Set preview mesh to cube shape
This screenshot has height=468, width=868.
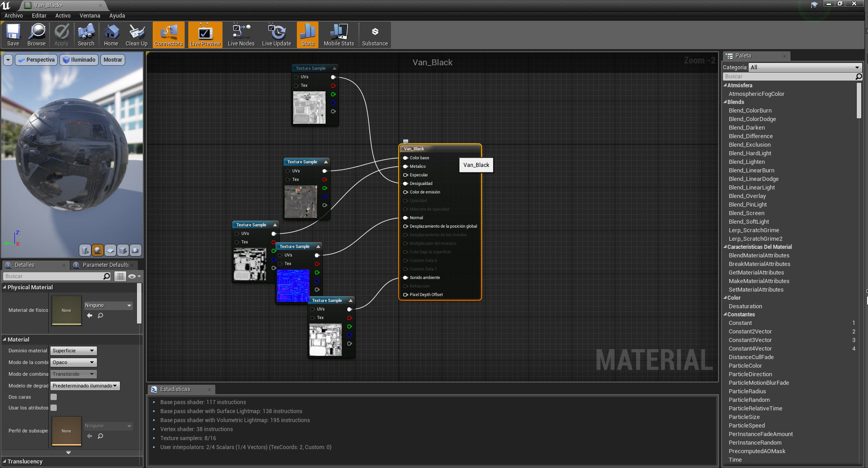123,250
